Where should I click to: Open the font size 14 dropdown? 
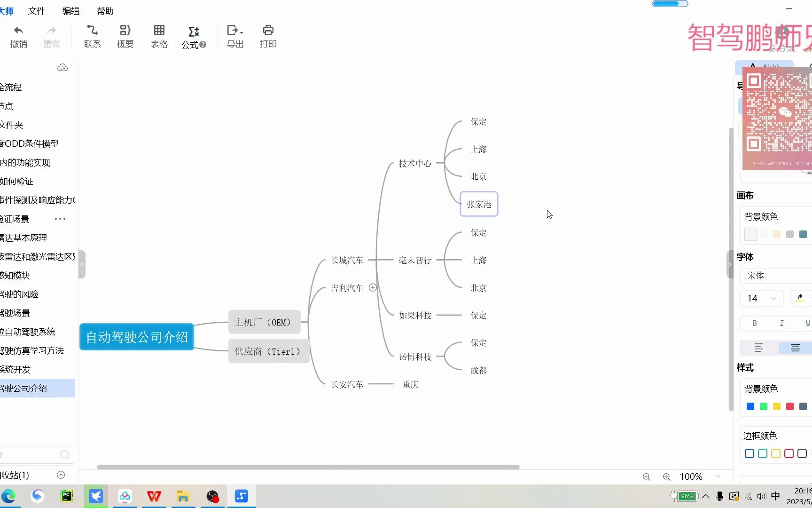(x=762, y=298)
